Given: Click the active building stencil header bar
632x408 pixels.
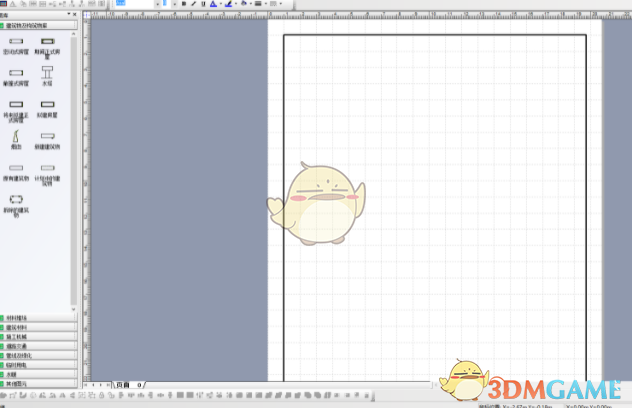Looking at the screenshot, I should click(x=39, y=25).
